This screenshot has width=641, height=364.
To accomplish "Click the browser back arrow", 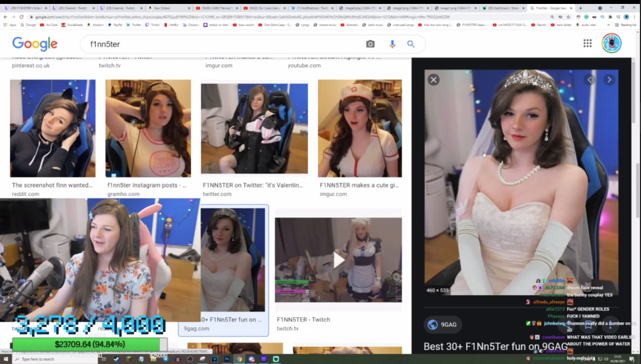I will (5, 17).
